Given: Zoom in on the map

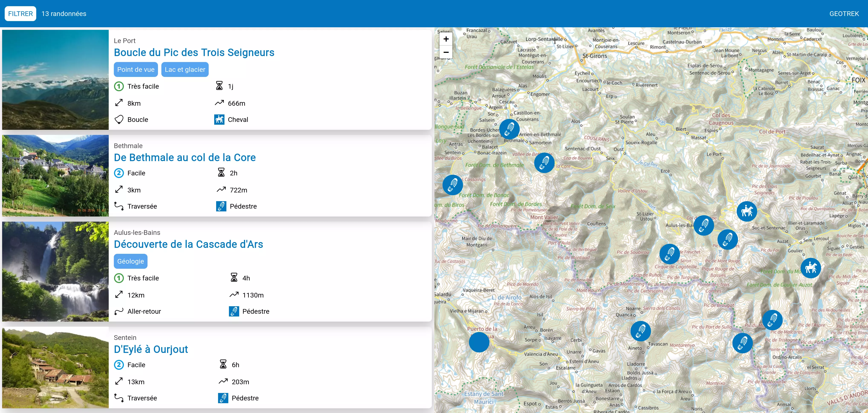Looking at the screenshot, I should pos(446,39).
